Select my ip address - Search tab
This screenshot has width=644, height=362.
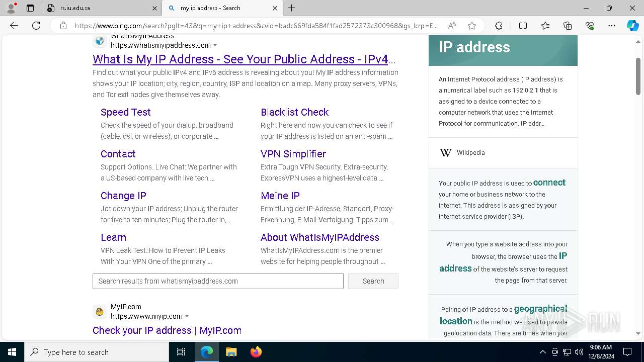pos(223,8)
